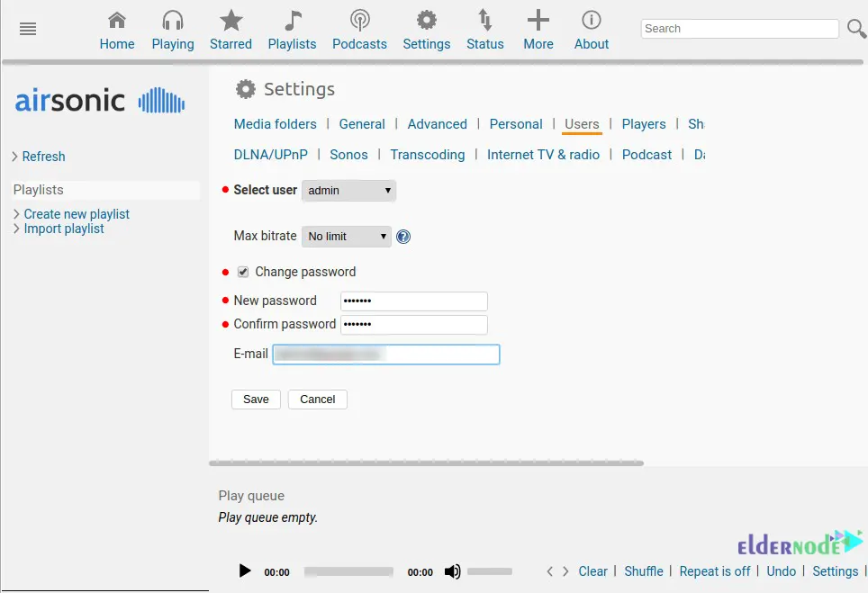Click the Max bitrate help icon
The image size is (868, 593).
click(x=403, y=237)
